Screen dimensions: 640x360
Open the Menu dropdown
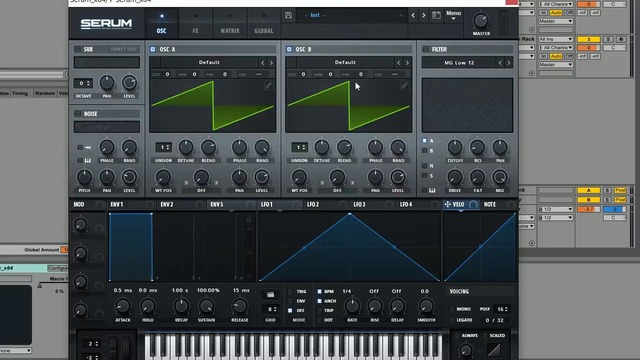(x=453, y=15)
